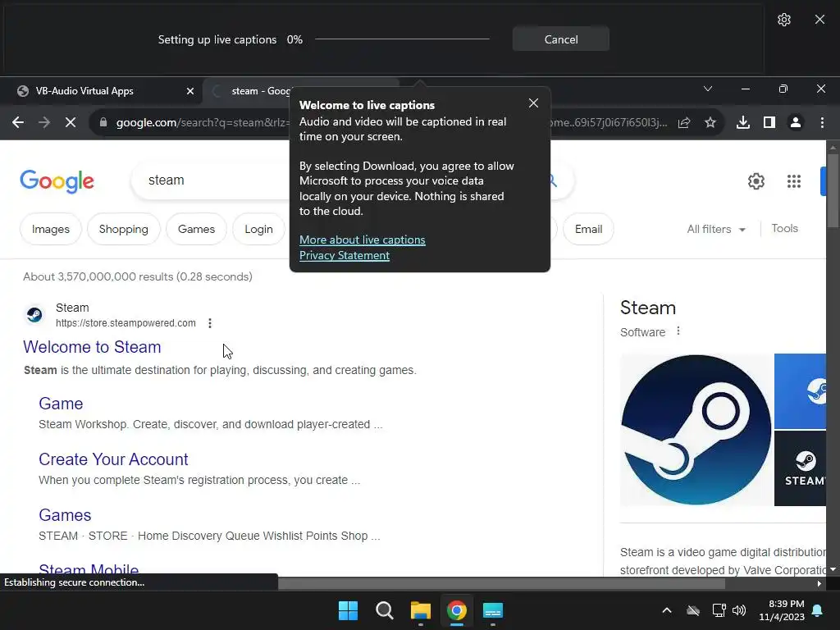Open File Explorer from taskbar

tap(421, 610)
